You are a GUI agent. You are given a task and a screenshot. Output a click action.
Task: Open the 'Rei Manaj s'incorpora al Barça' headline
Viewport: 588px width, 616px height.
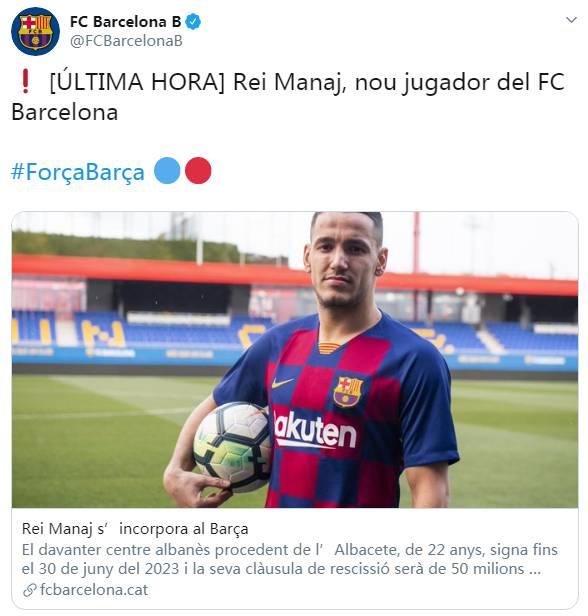click(135, 529)
